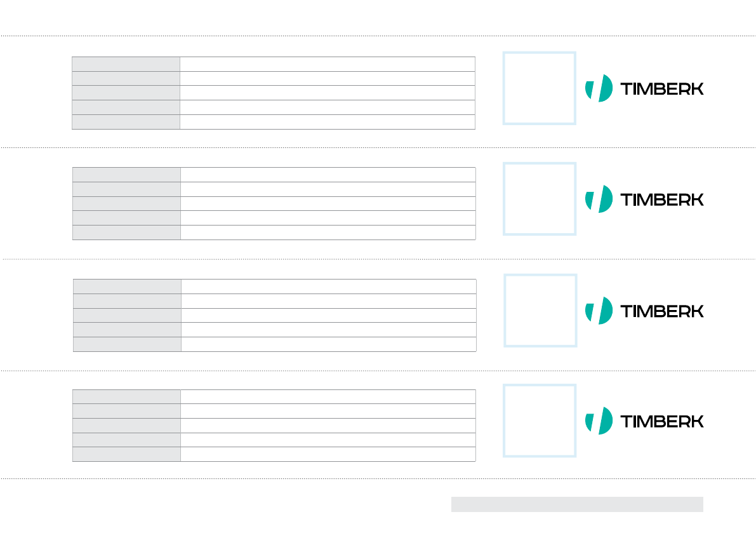Click the teal Timberk emblem in fourth section
The width and height of the screenshot is (756, 533).
coord(599,421)
